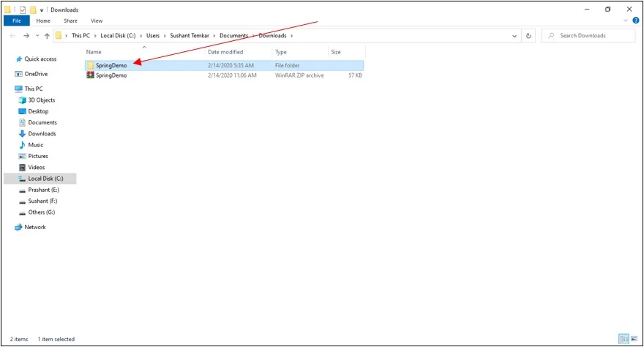644x347 pixels.
Task: Open the File menu
Action: click(x=16, y=21)
